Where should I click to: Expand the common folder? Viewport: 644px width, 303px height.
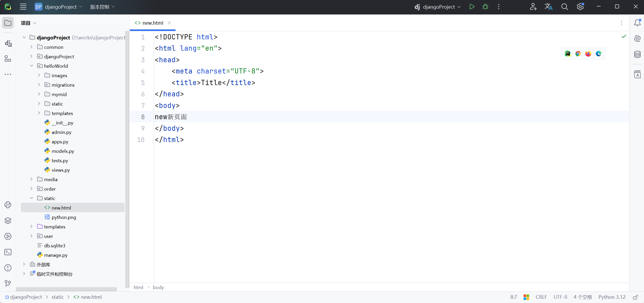click(x=32, y=47)
